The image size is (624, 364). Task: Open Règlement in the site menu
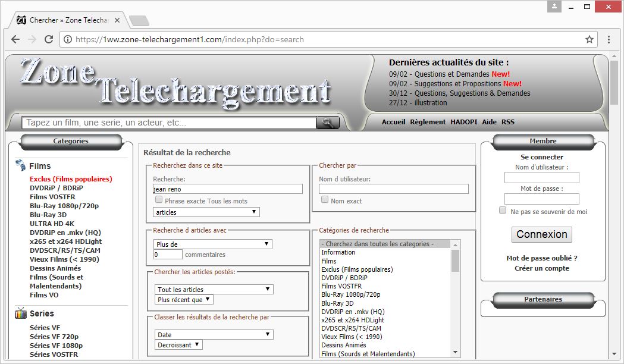(428, 122)
